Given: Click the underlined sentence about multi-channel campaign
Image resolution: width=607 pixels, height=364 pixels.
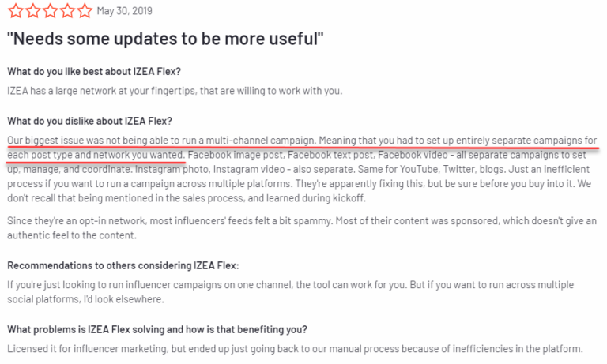Looking at the screenshot, I should click(161, 140).
